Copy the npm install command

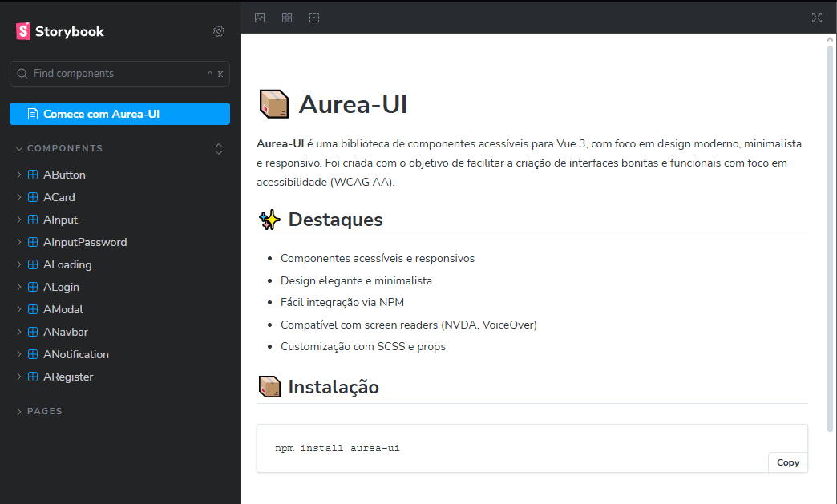tap(788, 462)
